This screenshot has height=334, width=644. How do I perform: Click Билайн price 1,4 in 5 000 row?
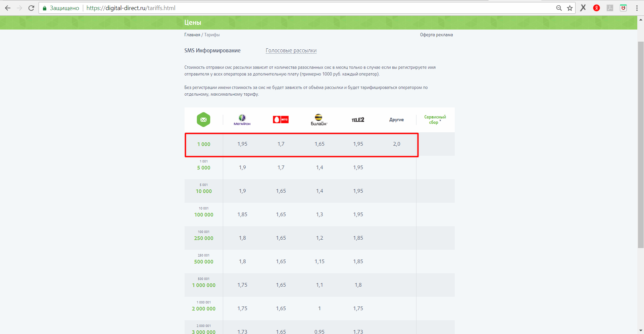pos(319,168)
